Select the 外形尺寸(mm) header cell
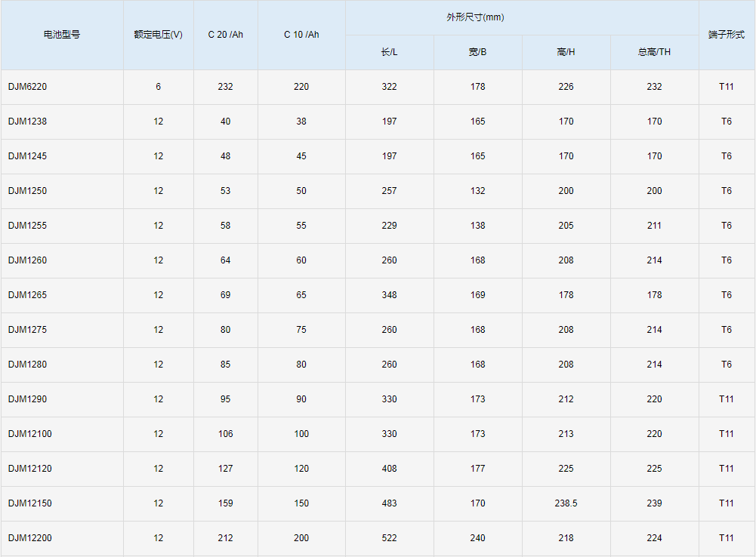Image resolution: width=756 pixels, height=557 pixels. [522, 17]
